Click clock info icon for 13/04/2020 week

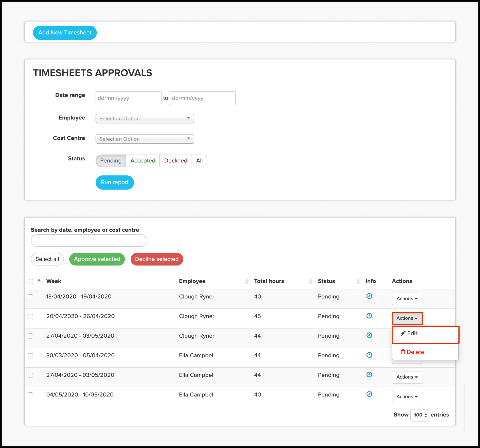coord(369,296)
